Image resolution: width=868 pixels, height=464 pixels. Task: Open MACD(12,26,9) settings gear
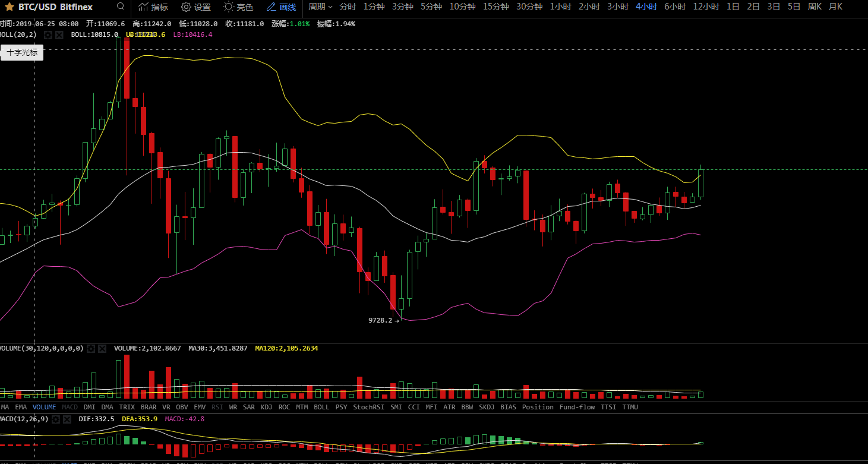[56, 419]
